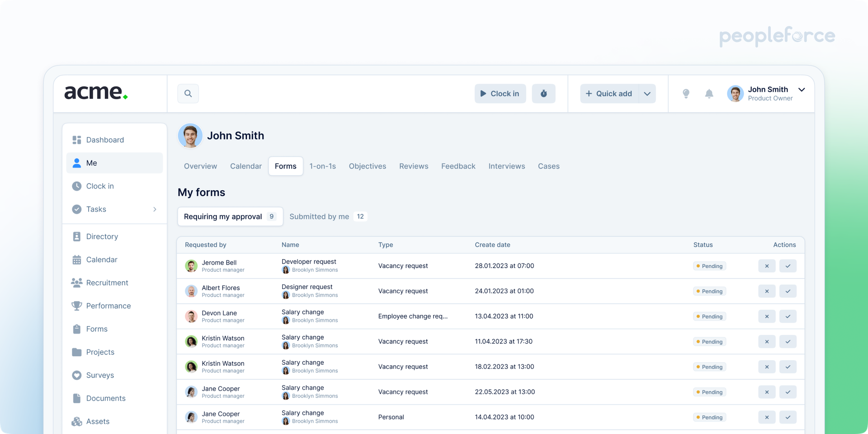Select Submitted by me filter
The height and width of the screenshot is (434, 868).
pos(328,217)
